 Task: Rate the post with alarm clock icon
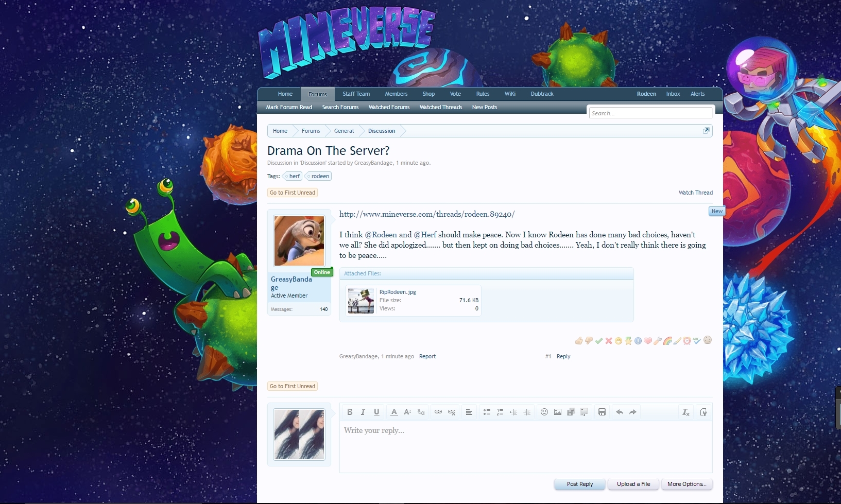tap(687, 341)
